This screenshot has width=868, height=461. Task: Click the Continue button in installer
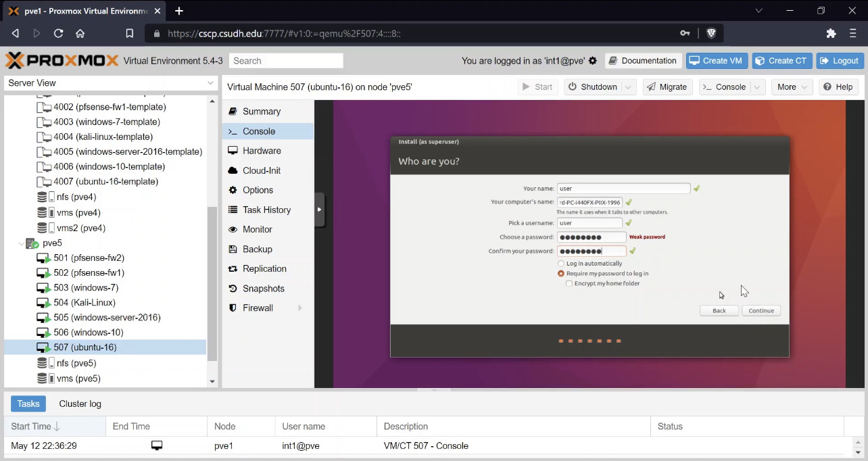(x=761, y=311)
